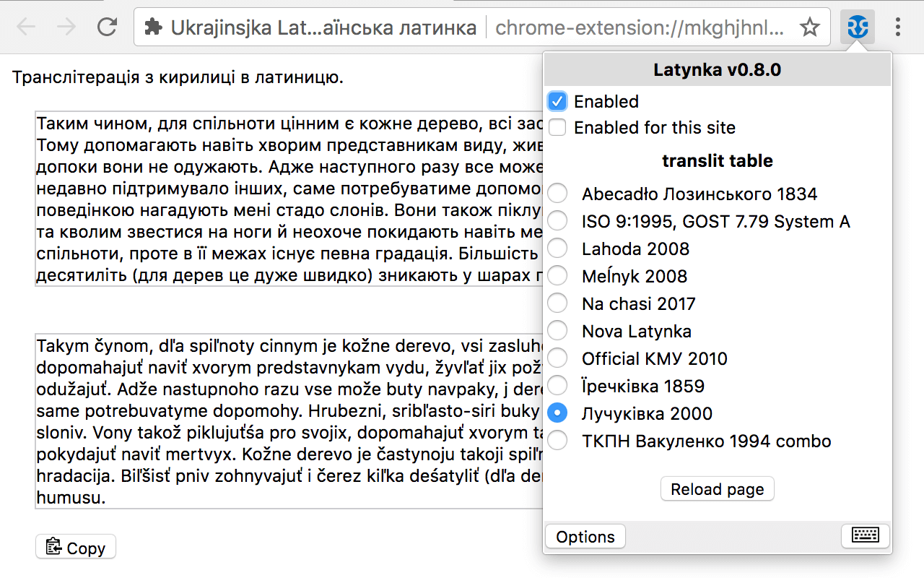924x578 pixels.
Task: Click the forward navigation arrow
Action: click(x=66, y=27)
